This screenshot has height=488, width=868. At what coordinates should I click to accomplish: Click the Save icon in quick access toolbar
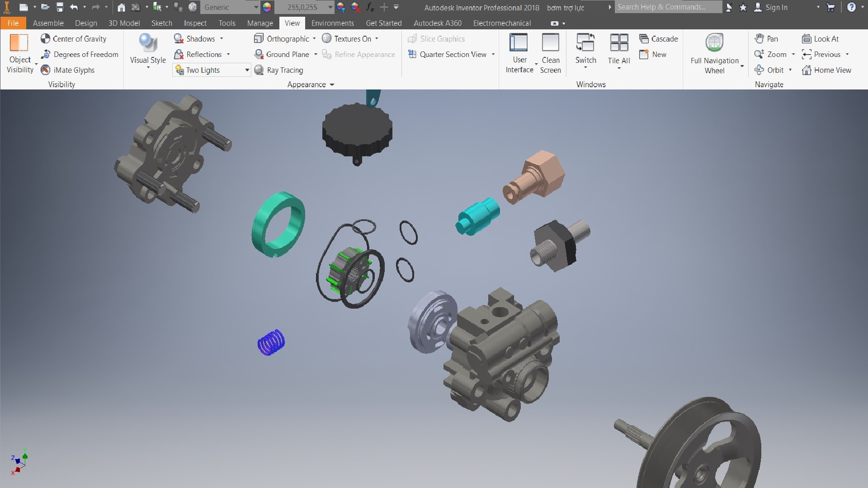tap(60, 7)
